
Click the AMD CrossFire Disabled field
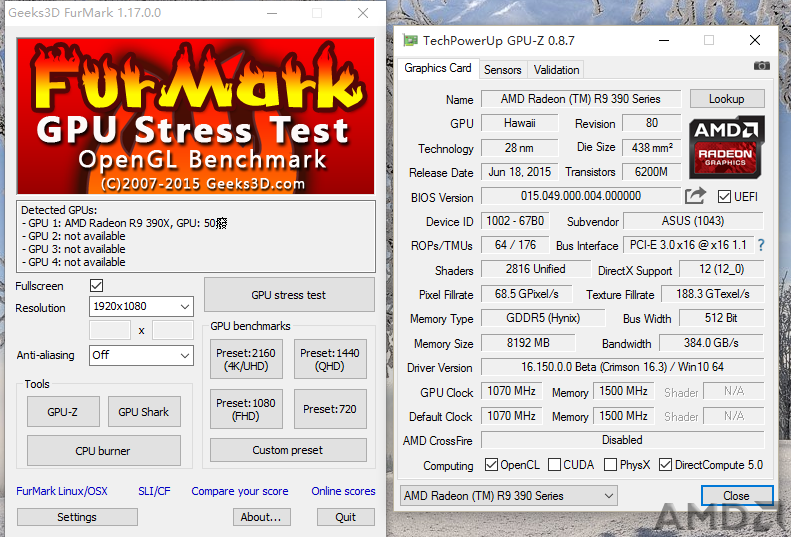(623, 440)
